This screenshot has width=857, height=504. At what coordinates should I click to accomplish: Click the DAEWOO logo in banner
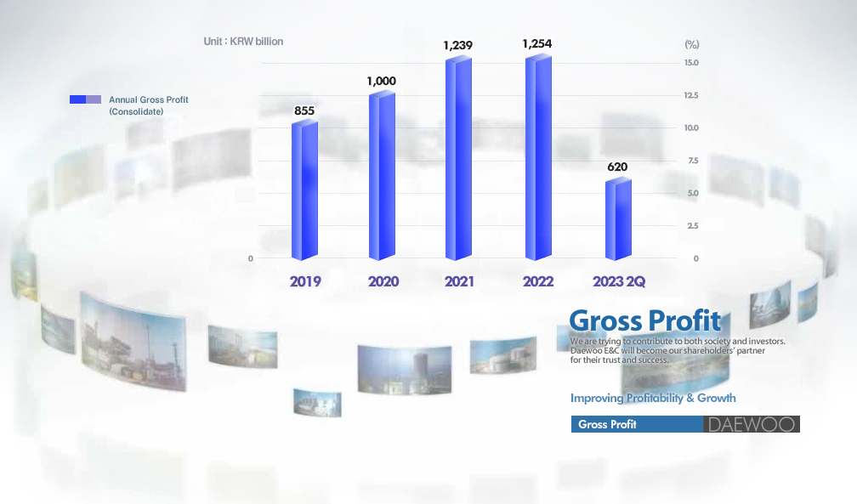point(752,424)
